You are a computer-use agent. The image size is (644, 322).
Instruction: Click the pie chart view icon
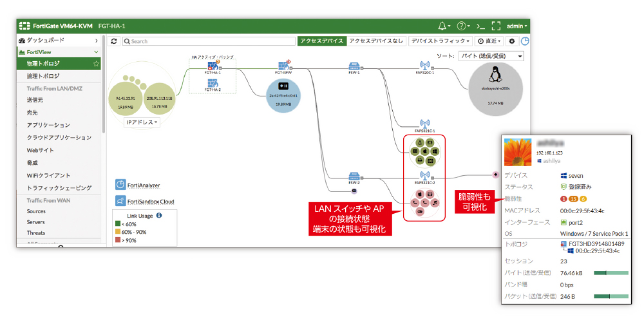[x=526, y=41]
